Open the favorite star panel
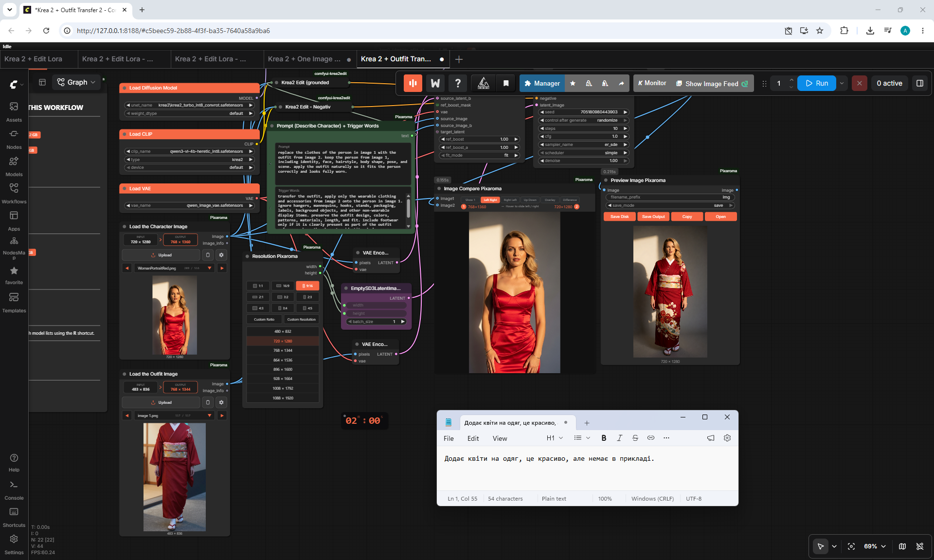934x560 pixels. (x=14, y=275)
